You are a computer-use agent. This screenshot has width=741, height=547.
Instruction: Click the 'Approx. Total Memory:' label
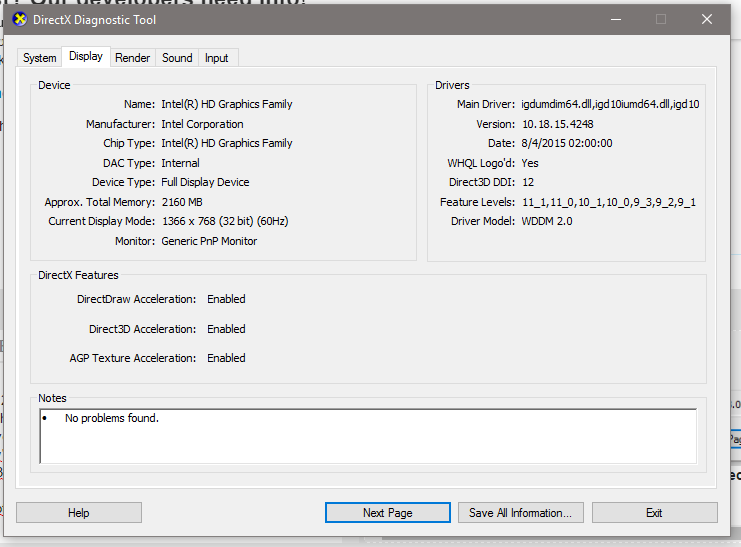100,202
